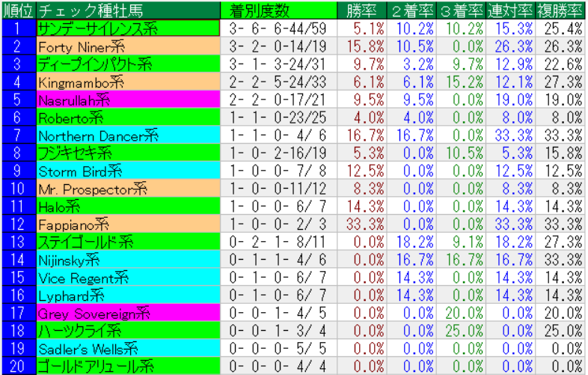This screenshot has height=375, width=588.
Task: Click the ゴールドアリュール系 row name
Action: pos(128,366)
